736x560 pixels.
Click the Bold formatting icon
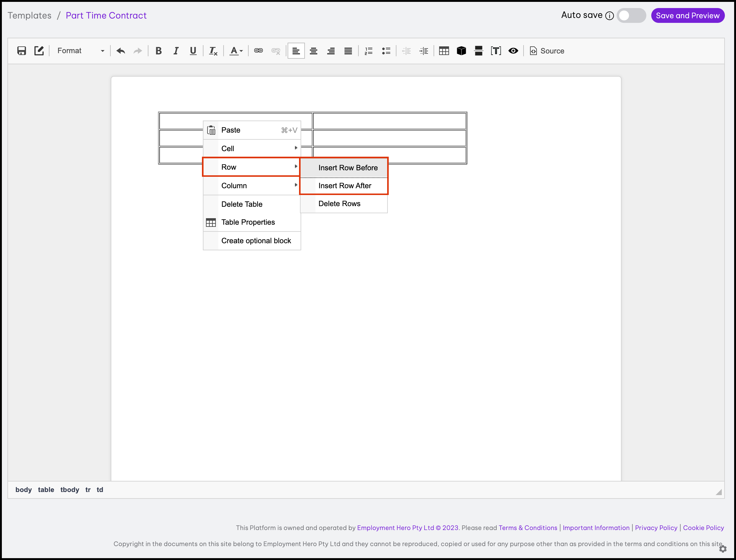158,51
